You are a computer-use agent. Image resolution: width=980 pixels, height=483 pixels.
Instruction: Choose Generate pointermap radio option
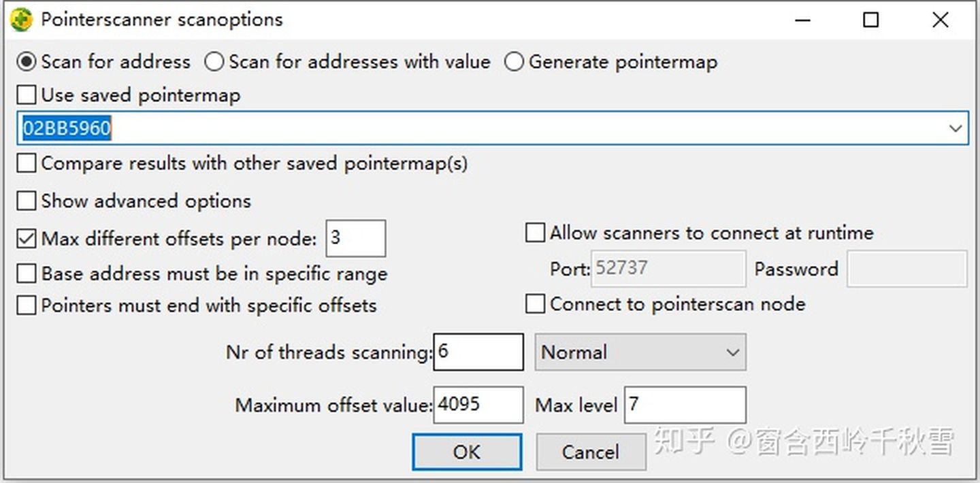(x=514, y=62)
